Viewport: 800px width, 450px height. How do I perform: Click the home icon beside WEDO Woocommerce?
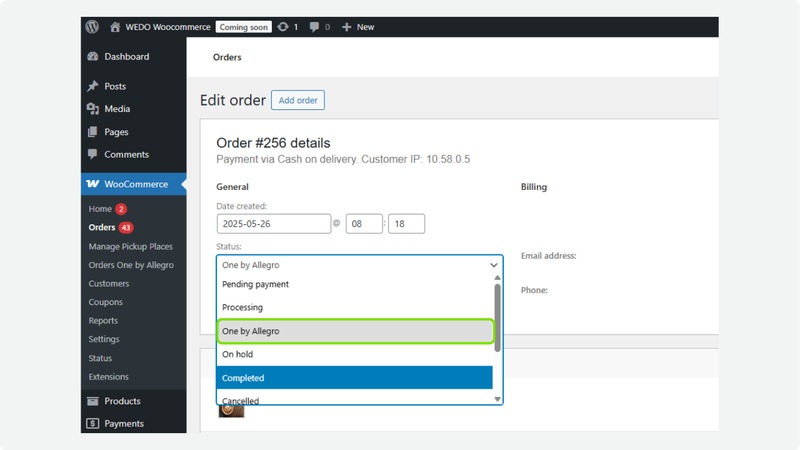(116, 27)
